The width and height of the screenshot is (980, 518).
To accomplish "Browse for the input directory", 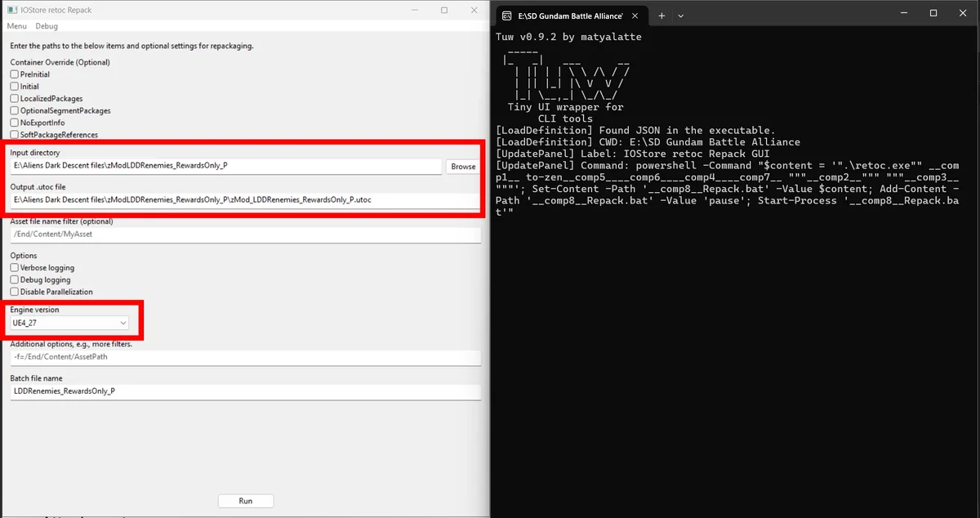I will (x=463, y=166).
